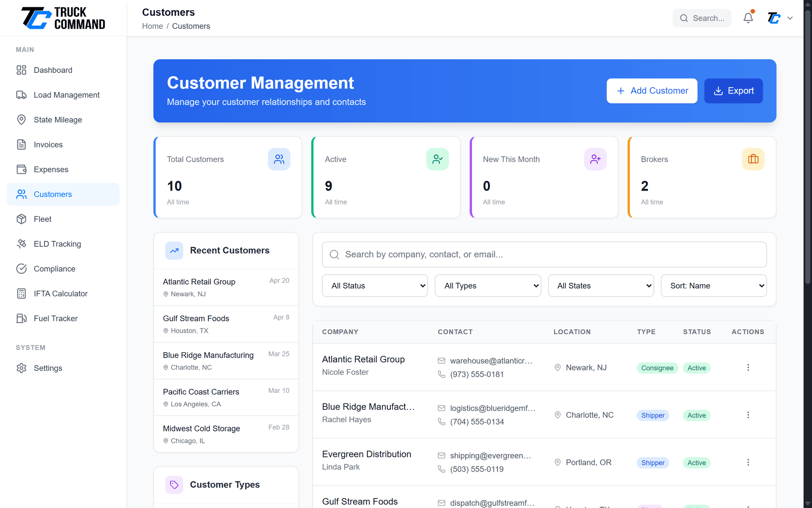Click the Compliance checkmark icon
Viewport: 812px width, 508px height.
[x=22, y=269]
